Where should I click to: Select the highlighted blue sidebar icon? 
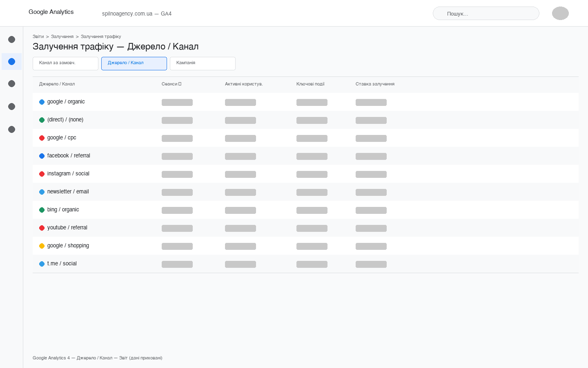[x=12, y=62]
